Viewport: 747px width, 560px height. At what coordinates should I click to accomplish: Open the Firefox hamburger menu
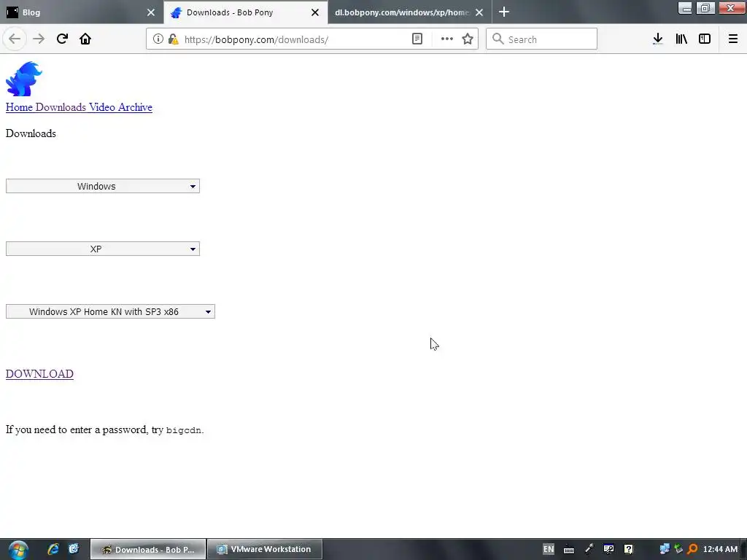tap(733, 39)
